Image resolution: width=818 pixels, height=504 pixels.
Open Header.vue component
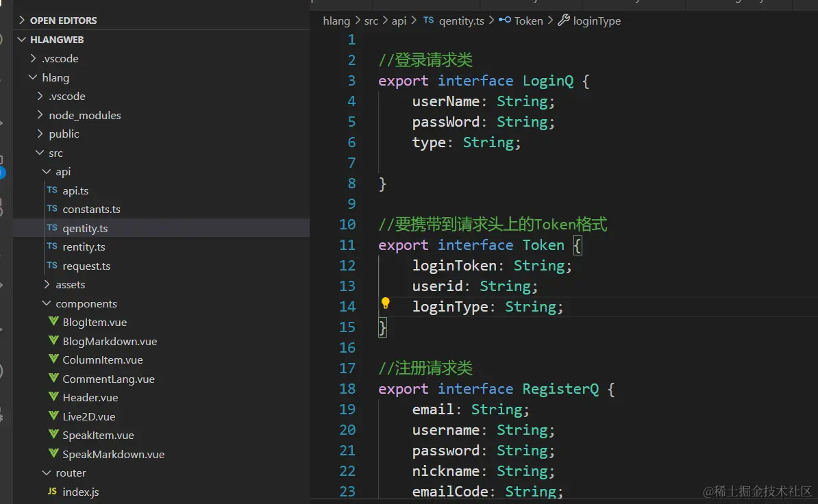90,398
